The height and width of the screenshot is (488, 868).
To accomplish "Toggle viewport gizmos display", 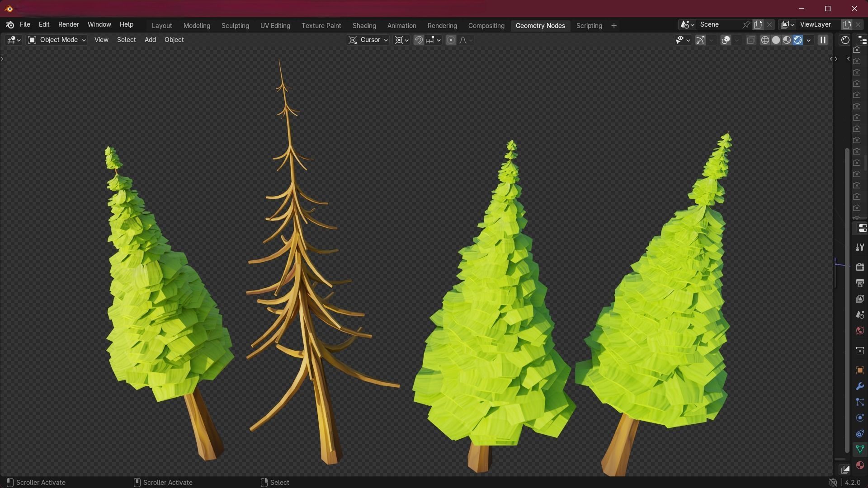I will (x=700, y=40).
